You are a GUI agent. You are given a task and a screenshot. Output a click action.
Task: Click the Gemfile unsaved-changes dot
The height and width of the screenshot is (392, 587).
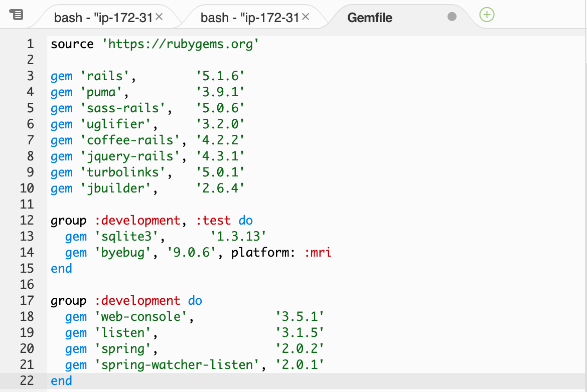tap(452, 17)
